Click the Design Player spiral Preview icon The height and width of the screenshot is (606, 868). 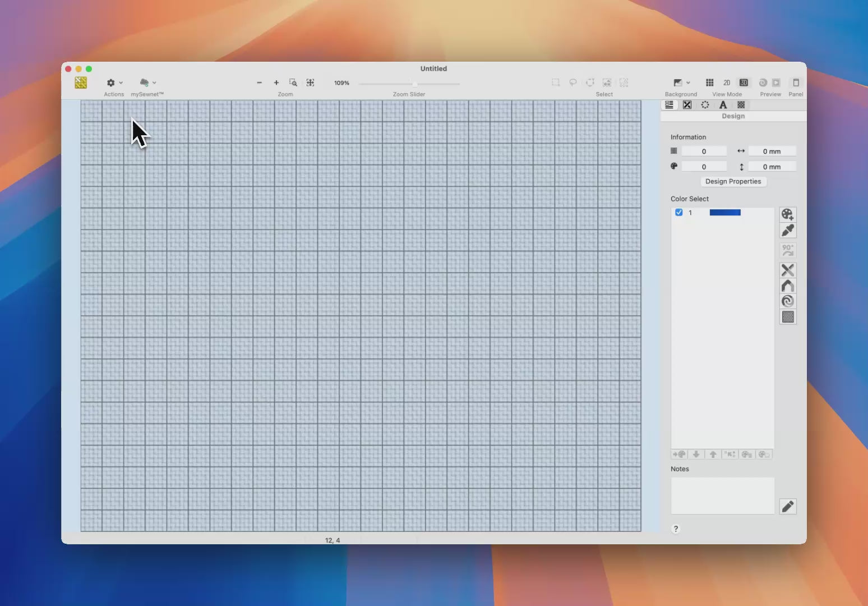763,82
